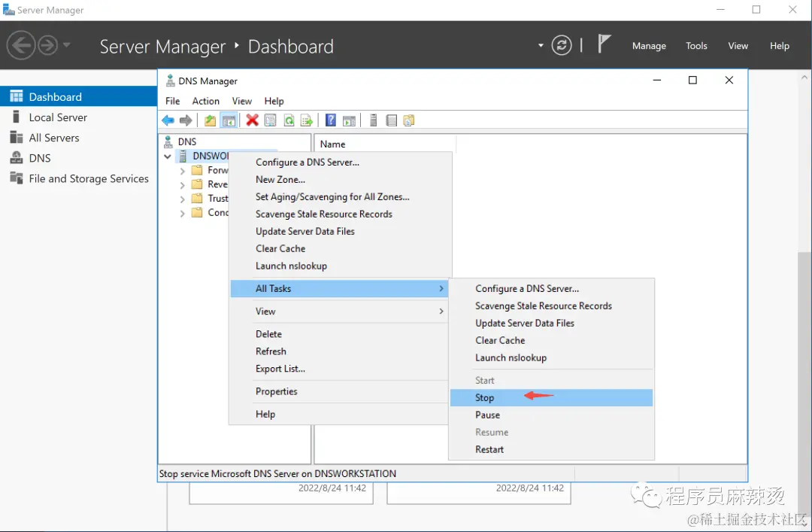Click the Export List toolbar icon
This screenshot has width=812, height=532.
point(307,120)
